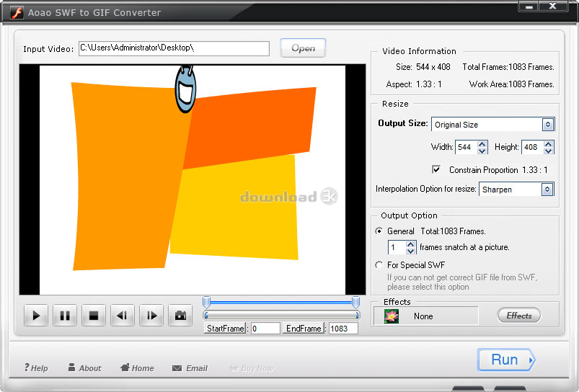Click 'Size: 544 x 408' text

423,67
